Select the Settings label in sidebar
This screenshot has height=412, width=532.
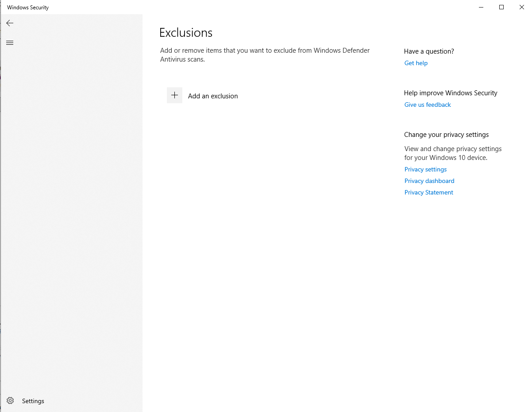tap(33, 401)
